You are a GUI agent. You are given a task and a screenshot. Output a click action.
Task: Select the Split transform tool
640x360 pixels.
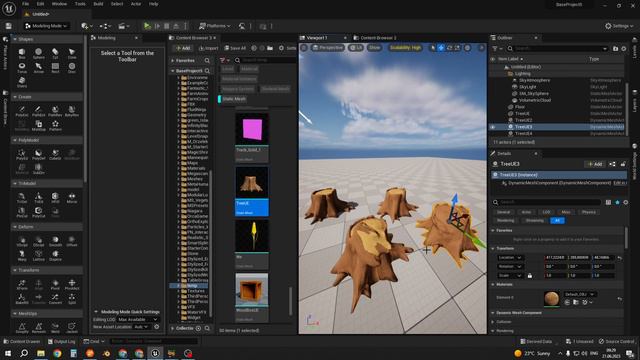click(72, 299)
